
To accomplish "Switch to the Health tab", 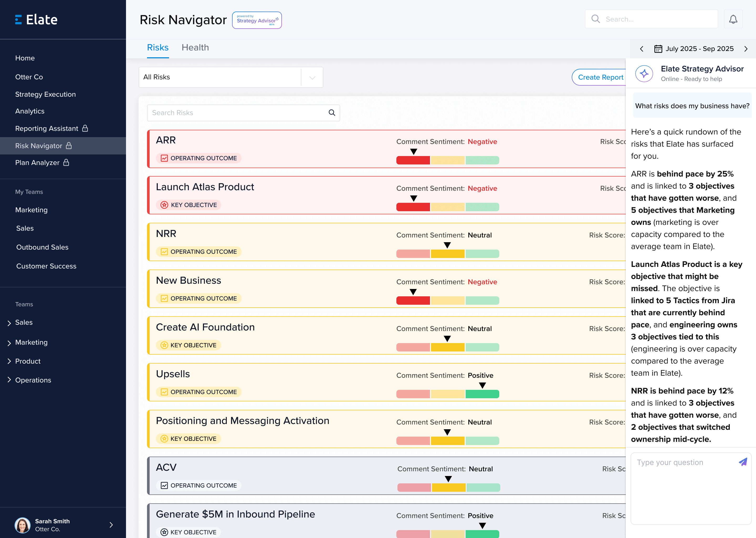I will 195,47.
